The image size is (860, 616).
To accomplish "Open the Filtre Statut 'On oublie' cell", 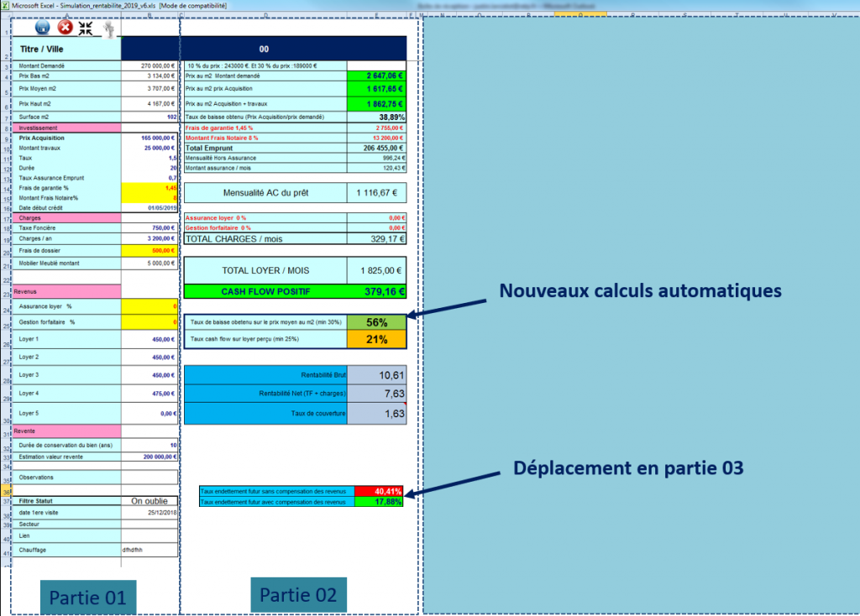I will [149, 500].
